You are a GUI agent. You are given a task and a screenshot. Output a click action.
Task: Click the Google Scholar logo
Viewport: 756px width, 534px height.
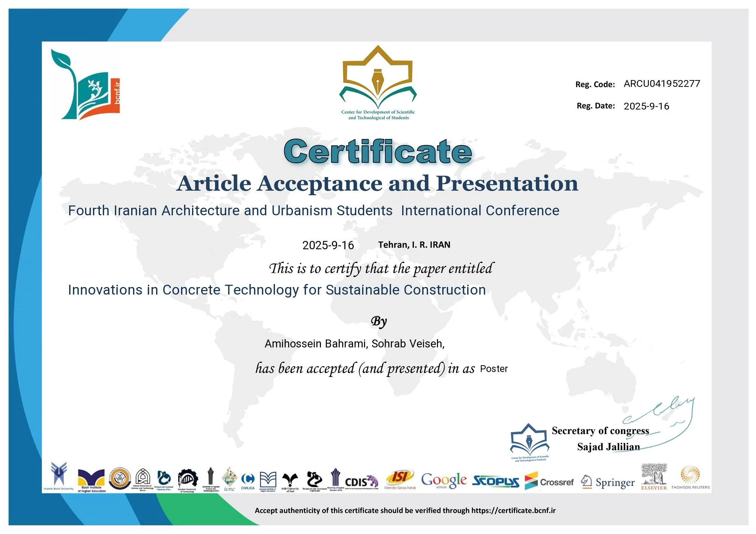(444, 480)
